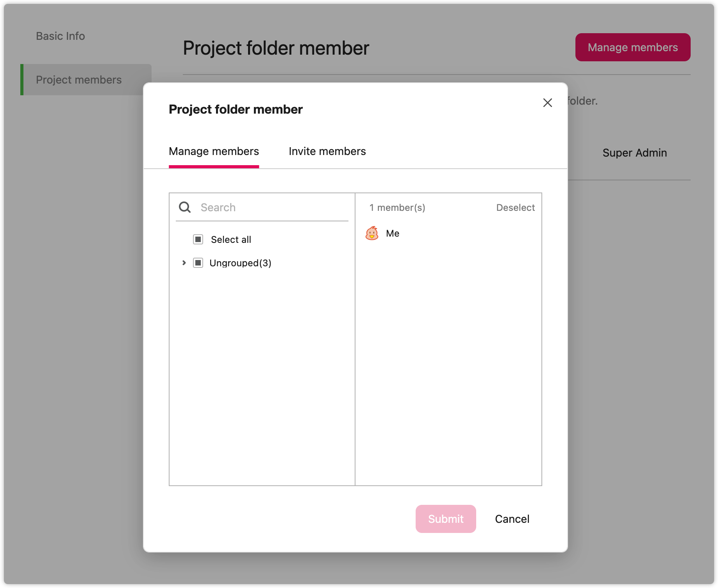Toggle the Select all checkbox

pos(198,239)
